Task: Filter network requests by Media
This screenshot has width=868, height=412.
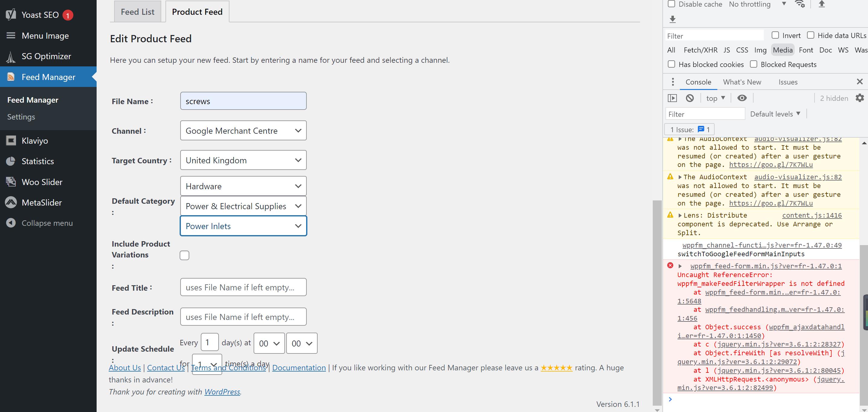Action: [783, 50]
